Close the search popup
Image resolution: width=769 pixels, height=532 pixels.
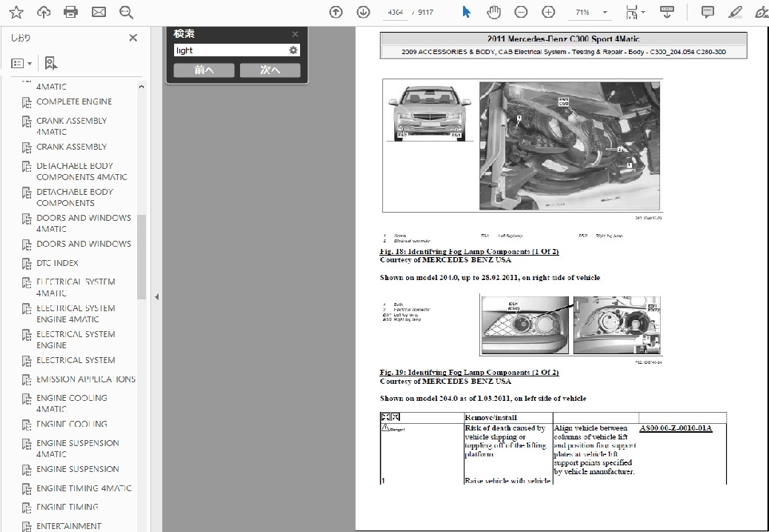295,34
